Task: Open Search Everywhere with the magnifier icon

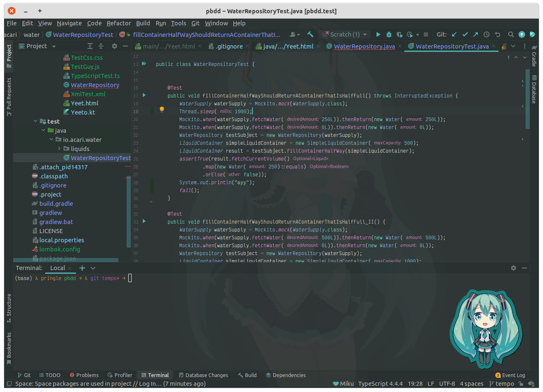Action: tap(511, 34)
